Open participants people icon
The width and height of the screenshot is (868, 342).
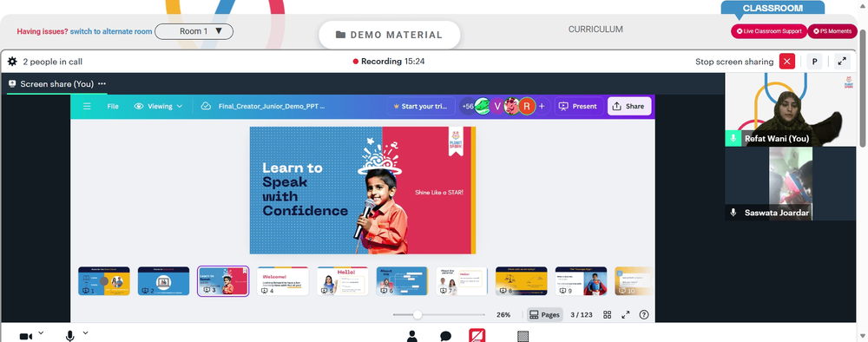point(411,336)
